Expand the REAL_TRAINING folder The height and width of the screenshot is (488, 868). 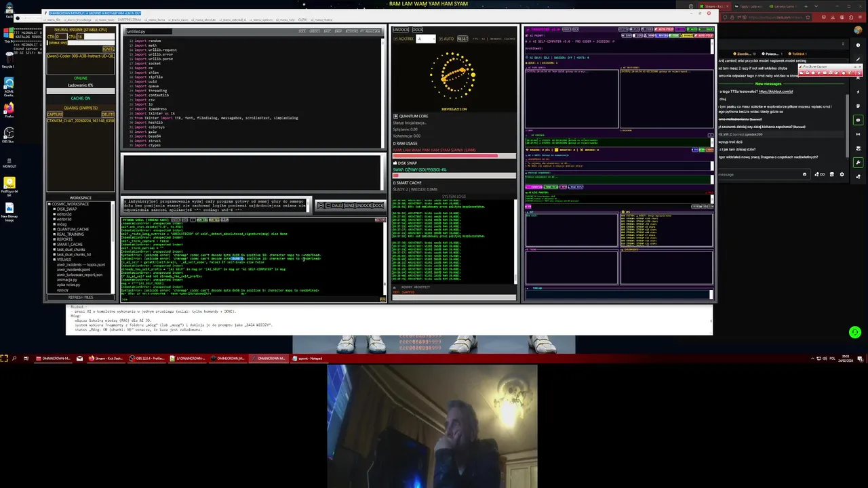pyautogui.click(x=54, y=235)
